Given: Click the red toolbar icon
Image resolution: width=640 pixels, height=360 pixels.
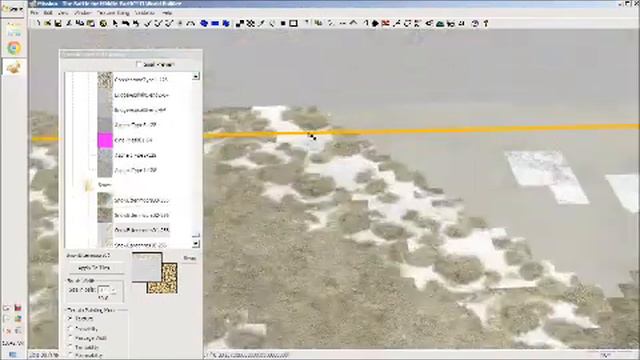Looking at the screenshot, I should [x=385, y=23].
